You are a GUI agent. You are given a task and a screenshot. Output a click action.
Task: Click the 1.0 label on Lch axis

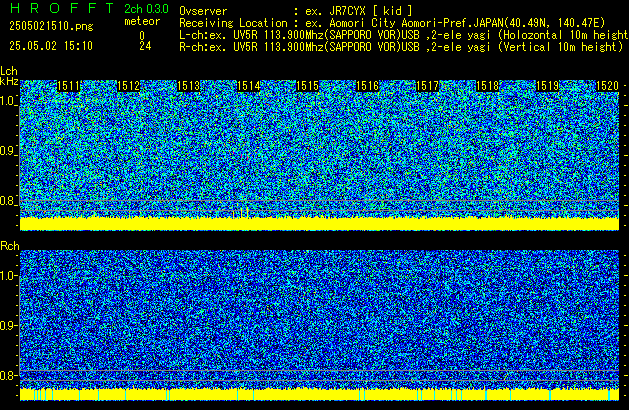(x=8, y=101)
